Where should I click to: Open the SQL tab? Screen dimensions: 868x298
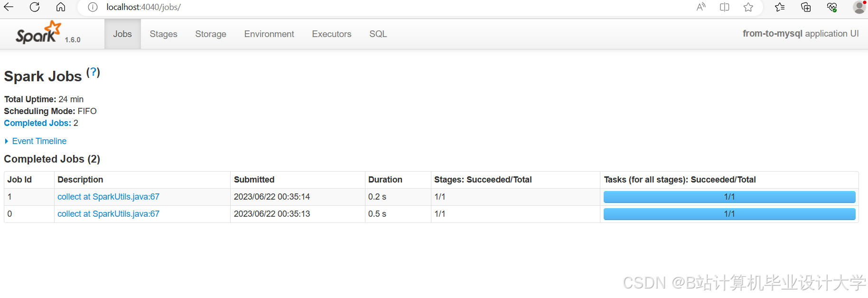(x=378, y=34)
